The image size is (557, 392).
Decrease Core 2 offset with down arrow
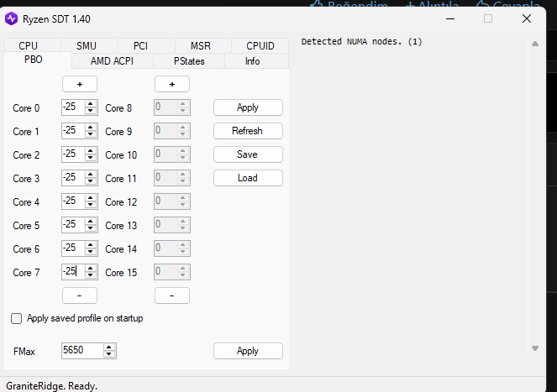point(91,158)
